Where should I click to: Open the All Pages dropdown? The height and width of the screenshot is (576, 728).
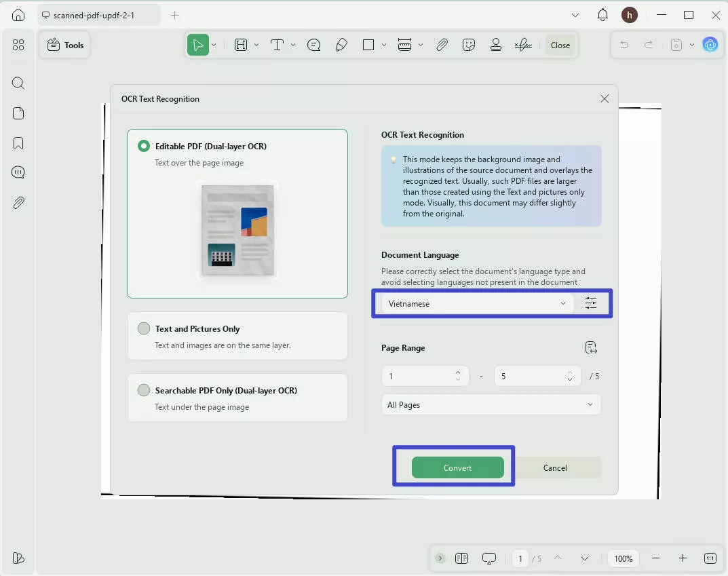tap(491, 404)
